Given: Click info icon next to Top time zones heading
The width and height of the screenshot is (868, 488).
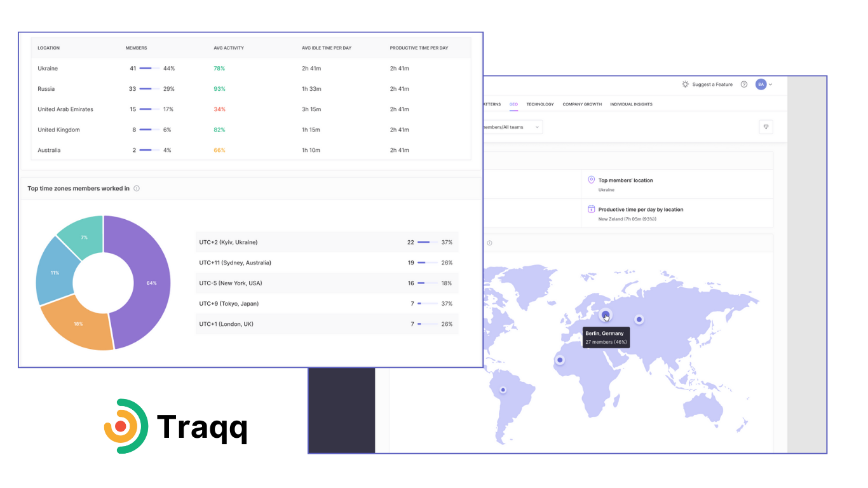Looking at the screenshot, I should [137, 189].
